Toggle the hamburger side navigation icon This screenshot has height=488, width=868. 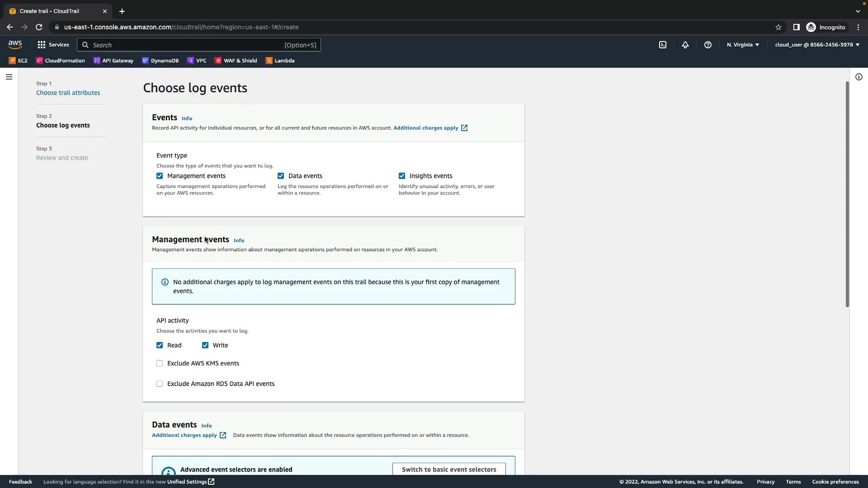(x=9, y=77)
